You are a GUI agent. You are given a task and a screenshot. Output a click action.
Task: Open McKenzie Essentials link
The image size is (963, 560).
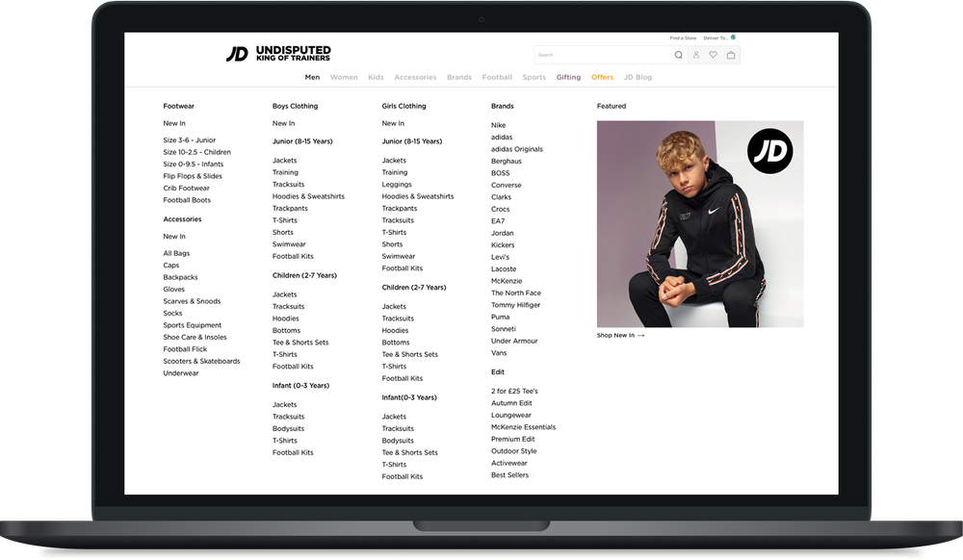click(x=523, y=427)
